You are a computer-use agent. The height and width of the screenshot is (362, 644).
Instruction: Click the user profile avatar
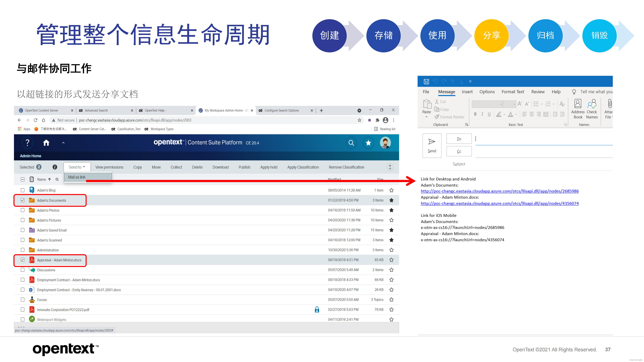click(385, 143)
